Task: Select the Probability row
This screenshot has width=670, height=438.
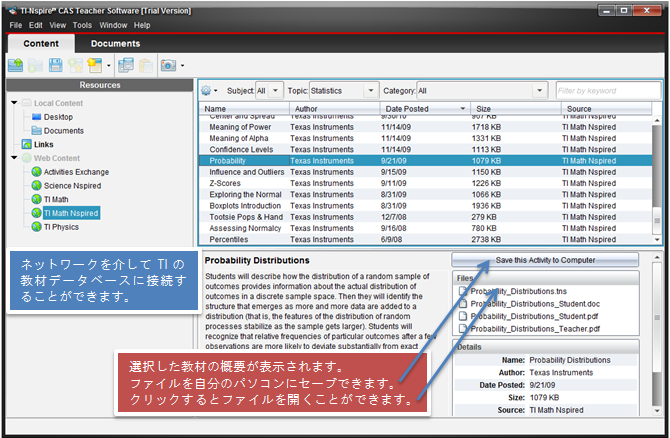Action: 426,161
